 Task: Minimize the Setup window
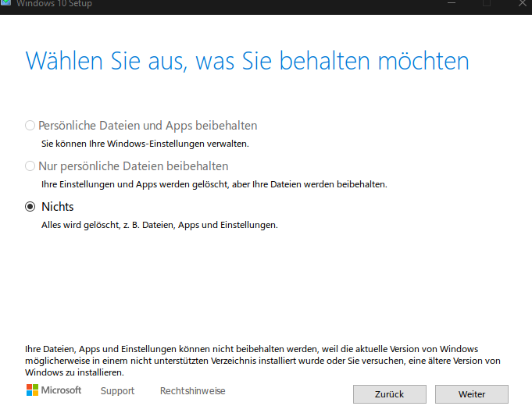452,3
